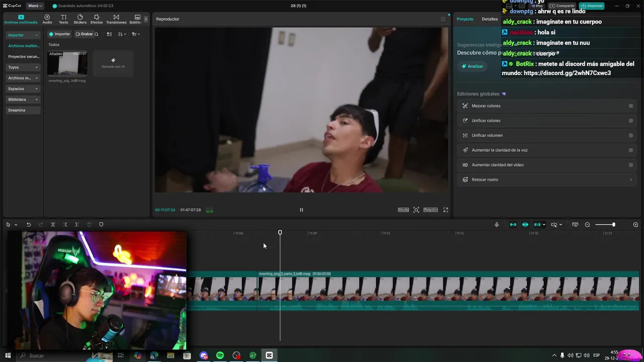Enable Mejorar colores option
The height and width of the screenshot is (362, 644).
click(x=631, y=106)
